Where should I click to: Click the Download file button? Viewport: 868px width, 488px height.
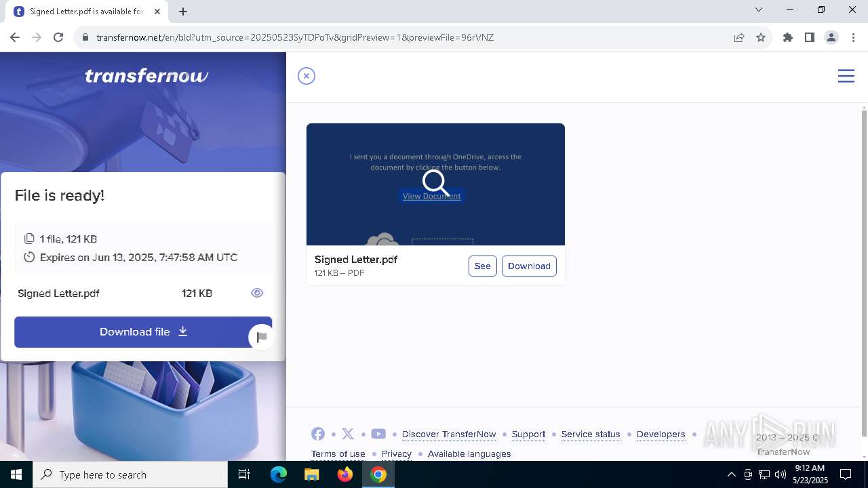point(143,332)
